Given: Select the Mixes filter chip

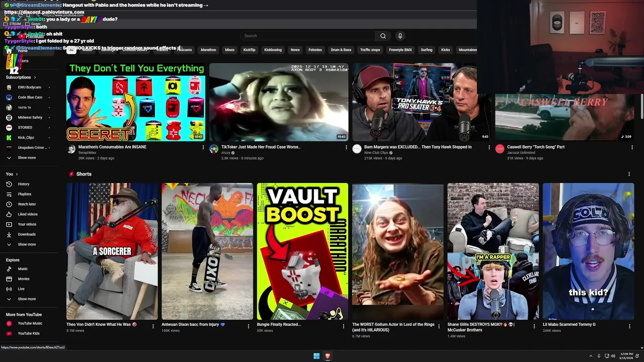Looking at the screenshot, I should pos(229,50).
